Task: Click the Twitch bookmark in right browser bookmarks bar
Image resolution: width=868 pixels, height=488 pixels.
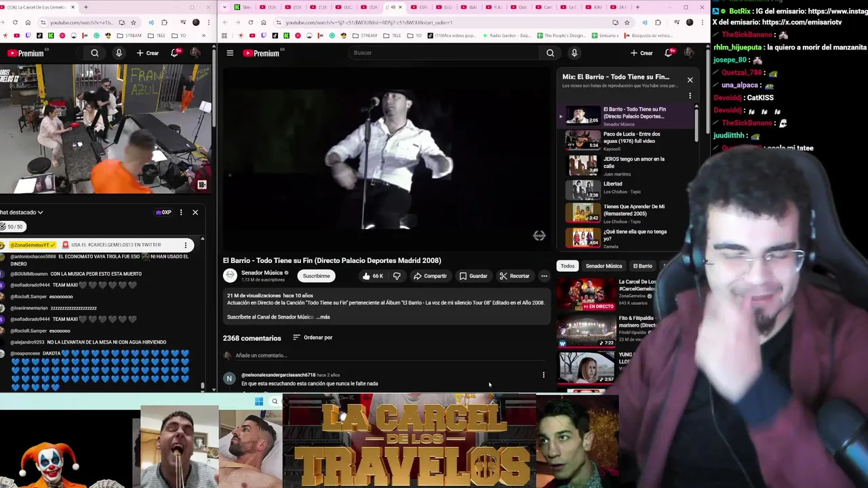Action: (264, 35)
